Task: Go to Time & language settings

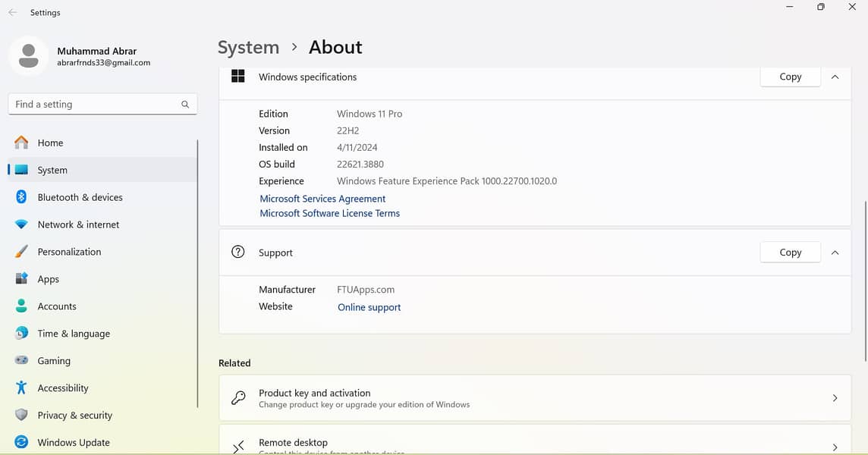Action: 74,334
